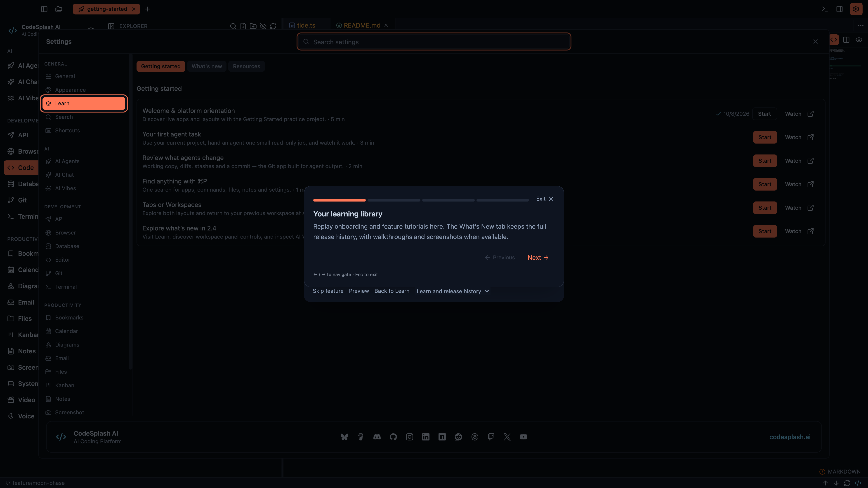This screenshot has height=488, width=868.
Task: Toggle hidden files eye-slash icon in Explorer
Action: pyautogui.click(x=263, y=26)
